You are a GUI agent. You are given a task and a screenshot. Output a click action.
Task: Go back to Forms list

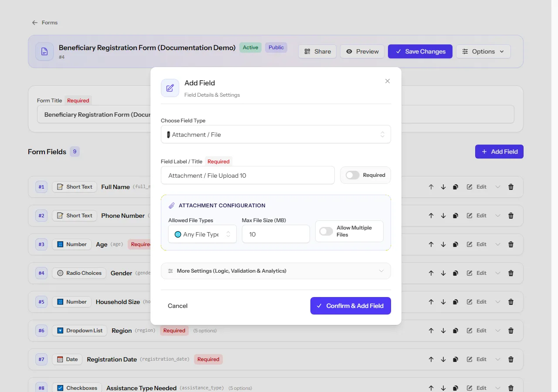click(44, 23)
